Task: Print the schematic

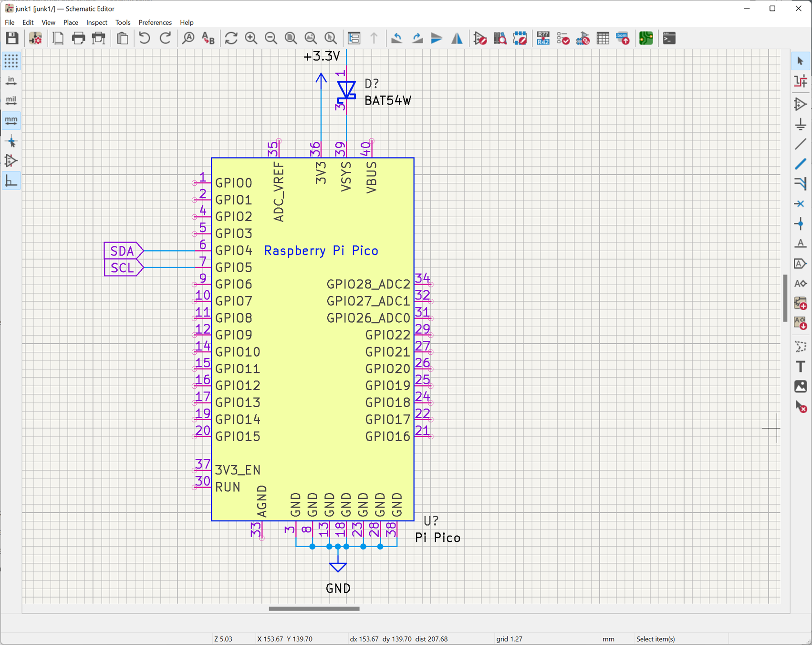Action: click(78, 38)
